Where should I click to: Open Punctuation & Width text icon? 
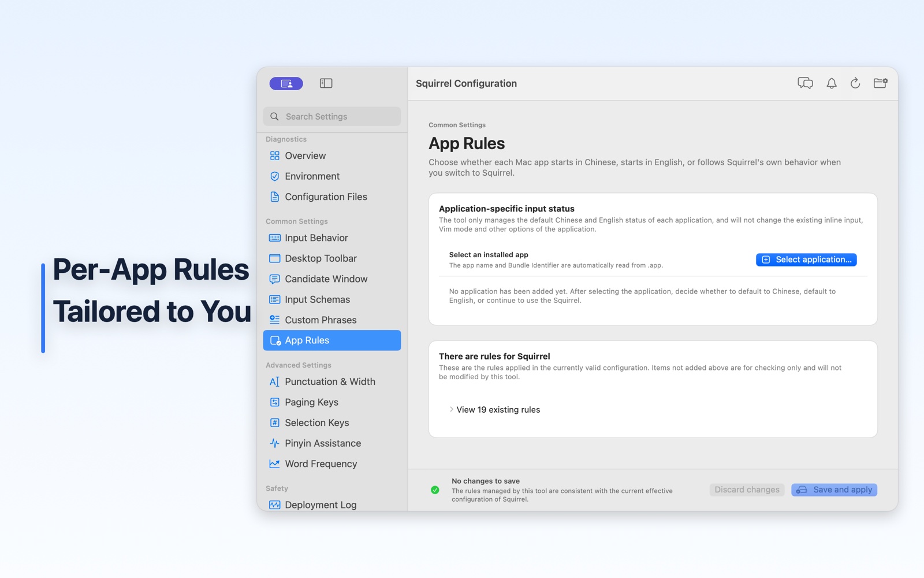[274, 381]
